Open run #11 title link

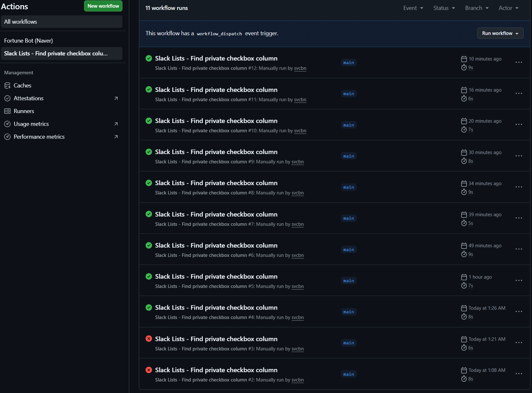[216, 90]
